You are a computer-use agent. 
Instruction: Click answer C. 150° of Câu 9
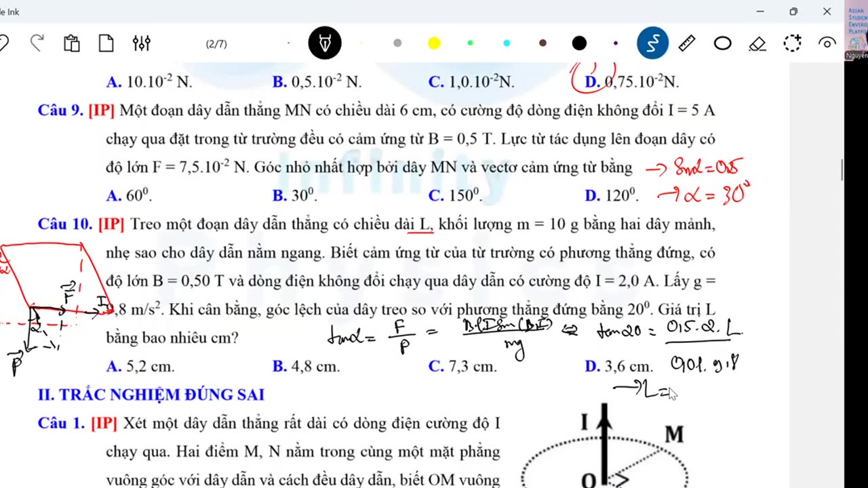[x=455, y=195]
